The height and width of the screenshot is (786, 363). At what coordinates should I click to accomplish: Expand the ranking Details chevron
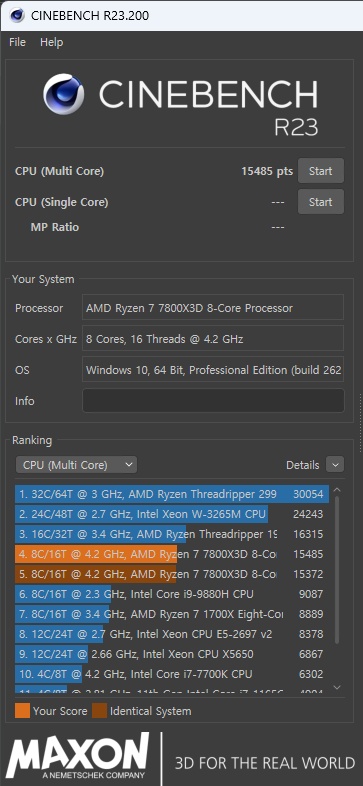click(x=335, y=465)
